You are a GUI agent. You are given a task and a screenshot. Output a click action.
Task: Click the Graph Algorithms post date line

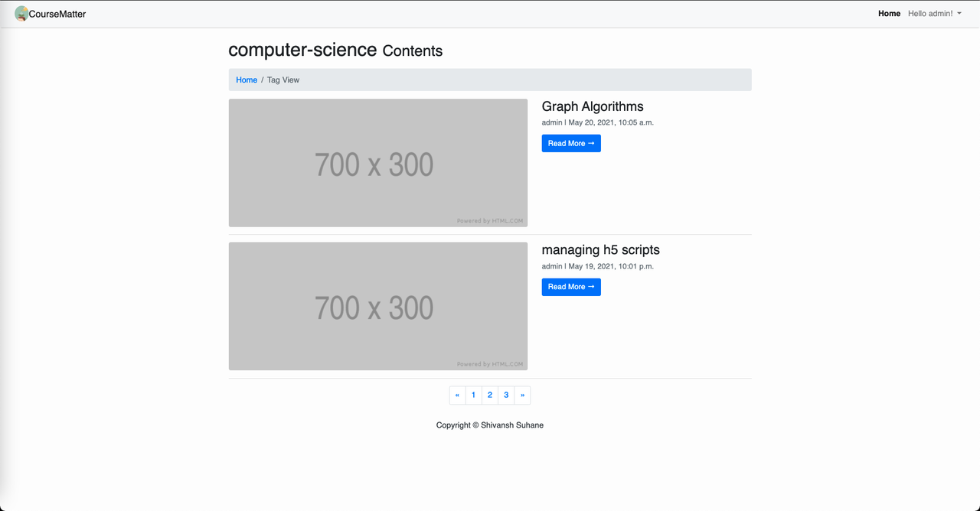598,122
